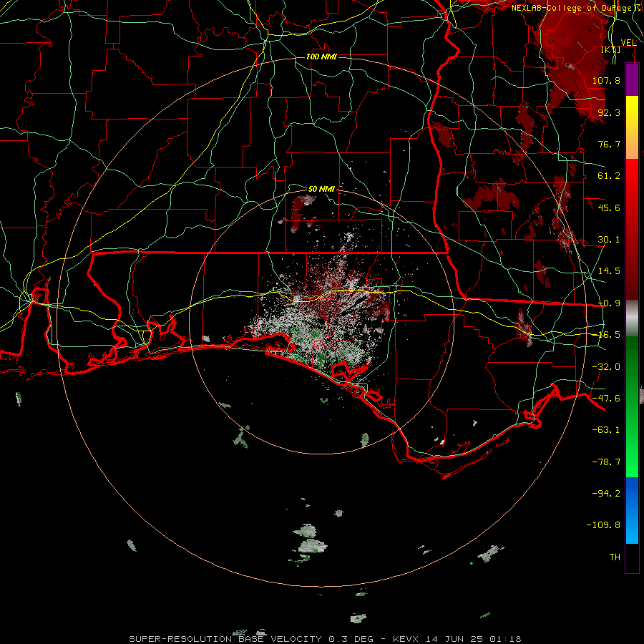Click the -63.1 value on velocity scale
Image resolution: width=644 pixels, height=644 pixels.
[x=606, y=430]
